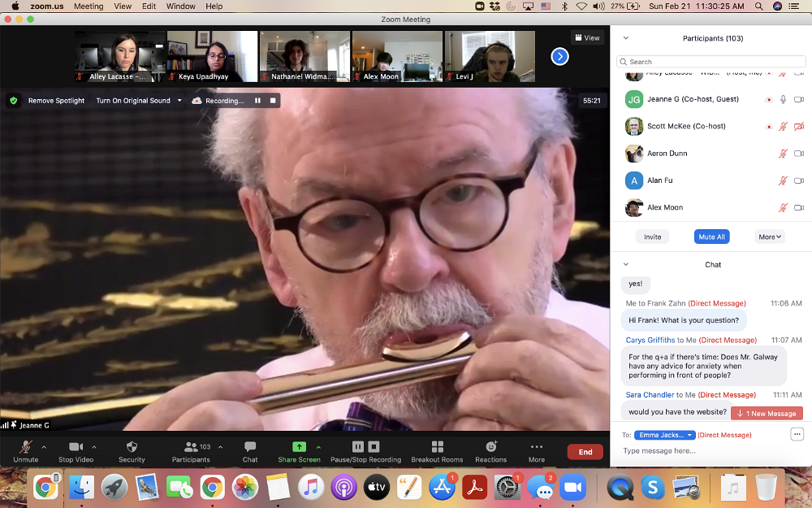This screenshot has height=508, width=812.
Task: Click Remove Spotlight button
Action: (56, 101)
